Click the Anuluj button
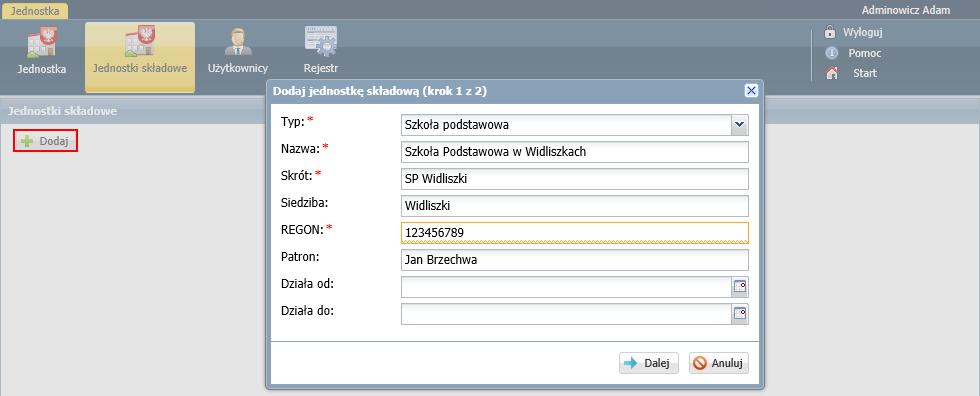This screenshot has height=396, width=980. click(x=719, y=363)
